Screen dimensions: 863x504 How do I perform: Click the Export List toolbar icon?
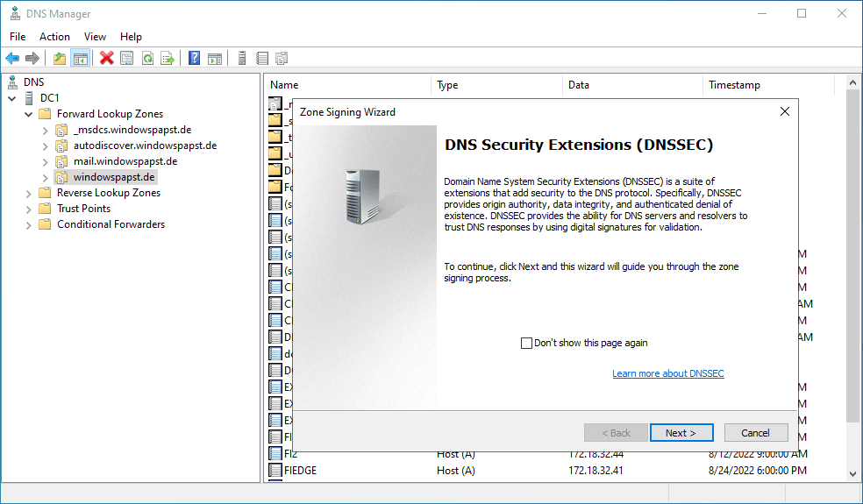point(168,59)
